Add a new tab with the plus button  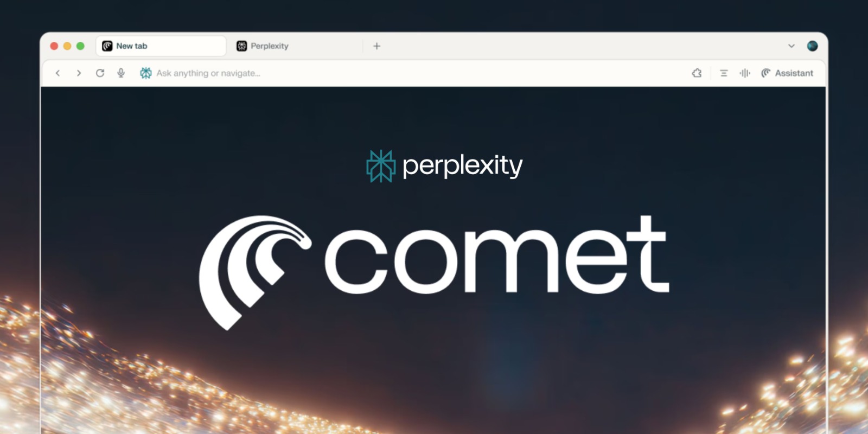376,46
